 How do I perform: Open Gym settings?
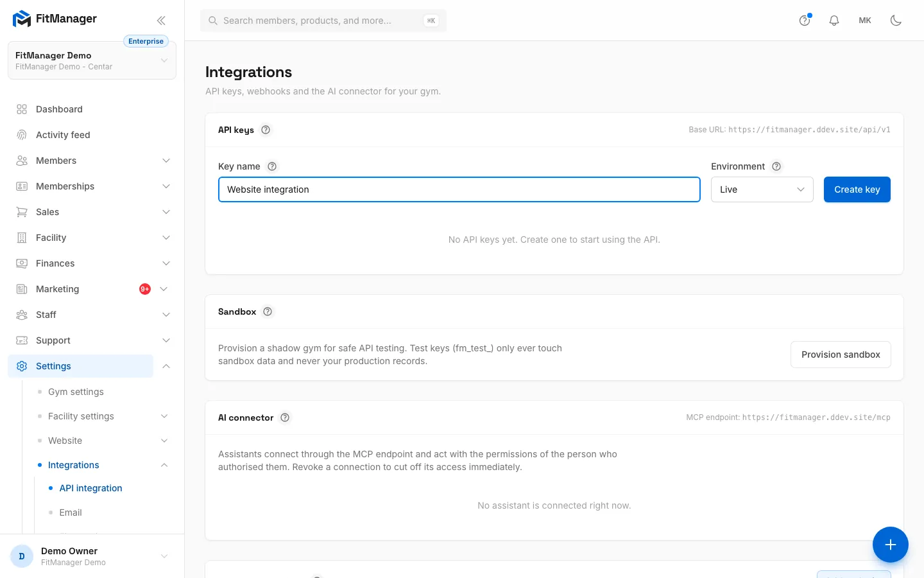click(x=76, y=392)
